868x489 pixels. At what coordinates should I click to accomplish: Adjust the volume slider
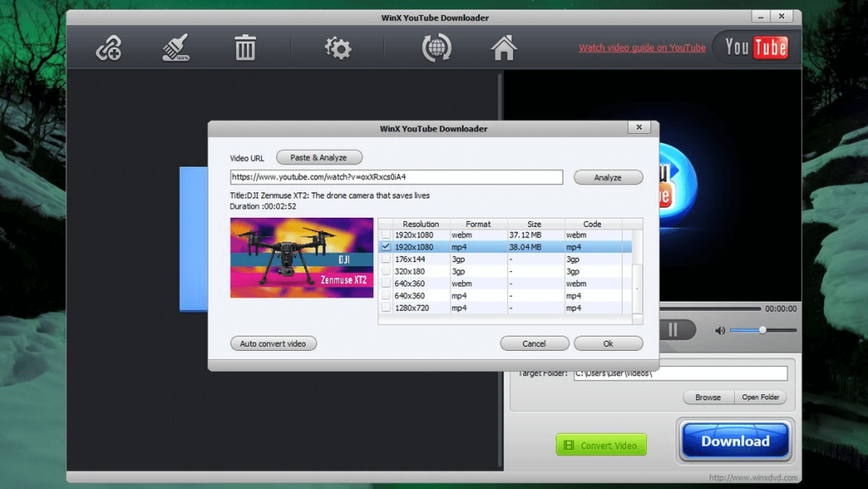762,330
